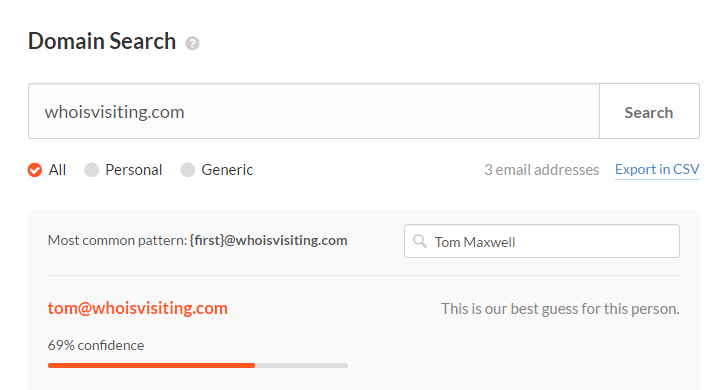
Task: Click the best guess message text
Action: pyautogui.click(x=560, y=309)
